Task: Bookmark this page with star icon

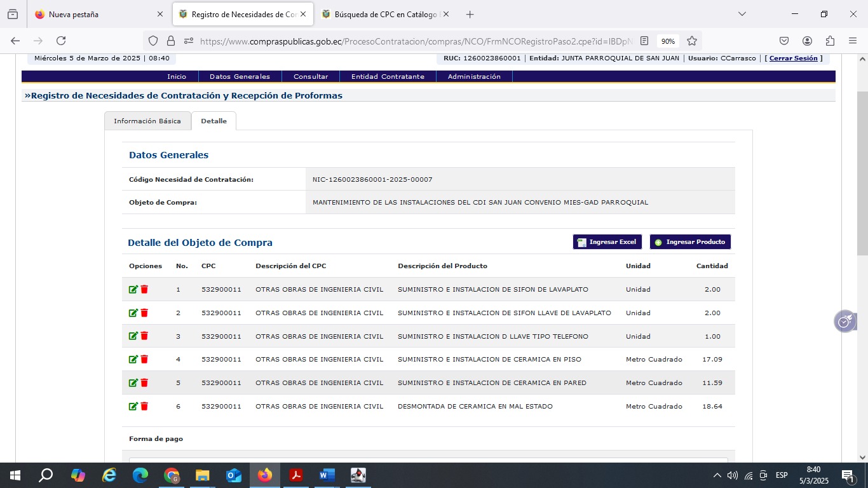Action: point(692,41)
